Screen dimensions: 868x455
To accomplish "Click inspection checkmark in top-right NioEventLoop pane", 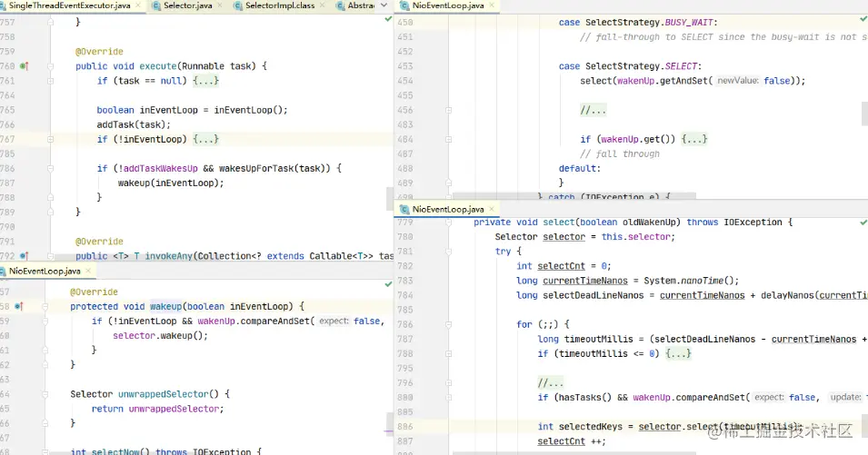I will 863,19.
